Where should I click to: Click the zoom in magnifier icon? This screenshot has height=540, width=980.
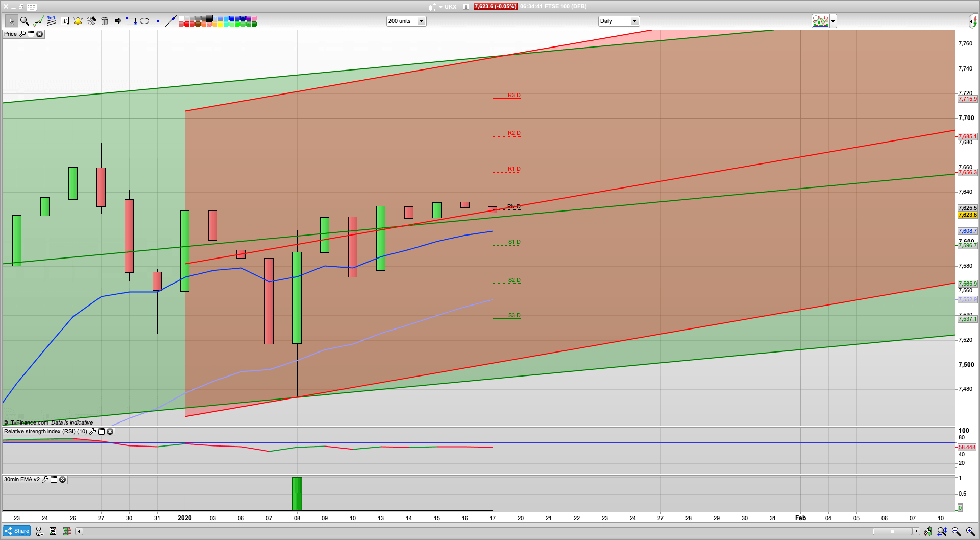tap(970, 531)
